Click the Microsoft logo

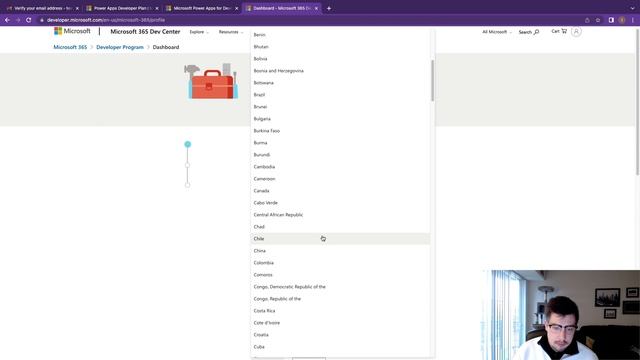72,31
